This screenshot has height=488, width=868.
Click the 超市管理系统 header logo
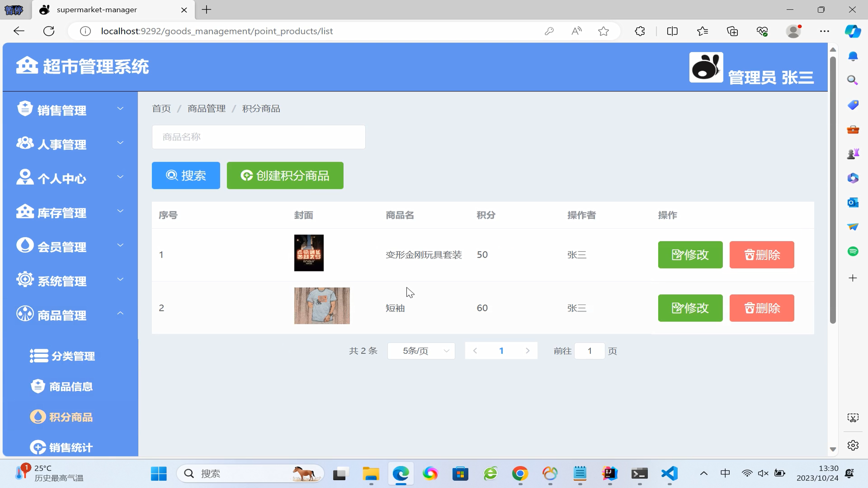[26, 66]
